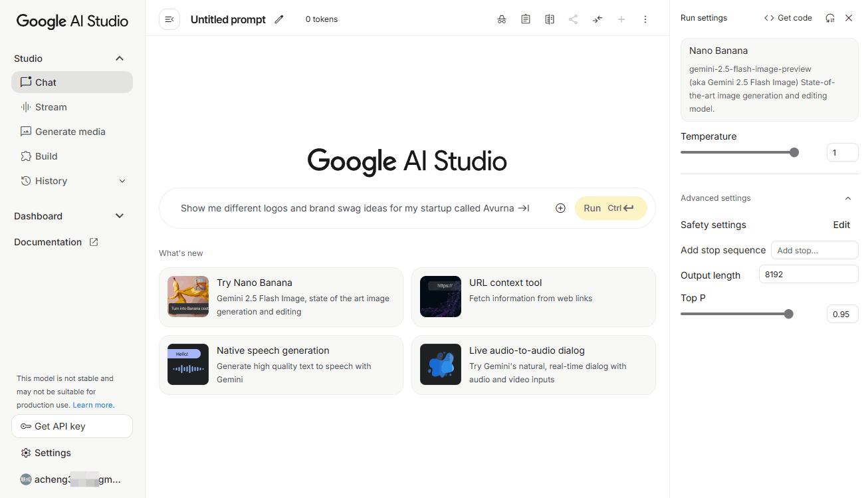Click the Learn more link
Screen dimensions: 868x498
(x=92, y=405)
